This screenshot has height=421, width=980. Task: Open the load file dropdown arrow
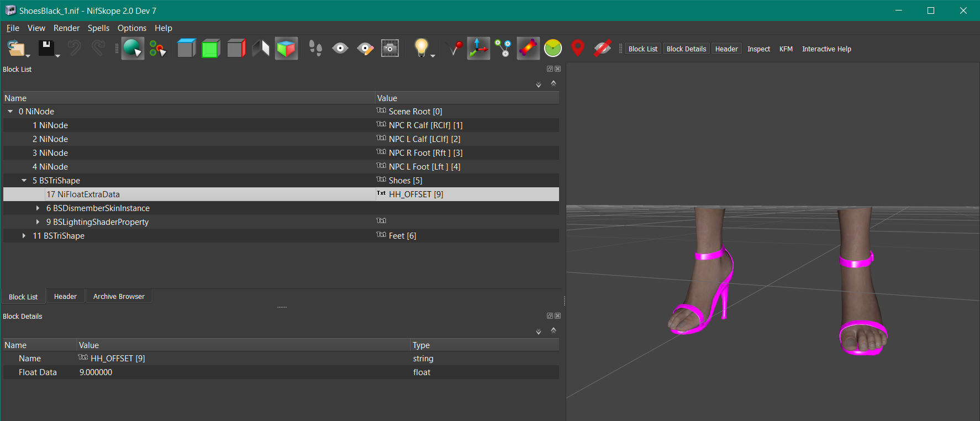[28, 56]
